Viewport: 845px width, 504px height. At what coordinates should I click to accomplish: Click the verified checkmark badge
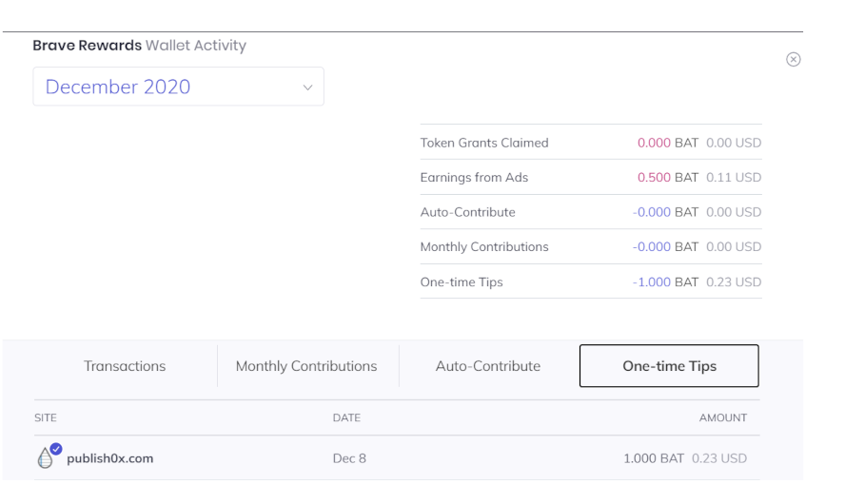point(56,449)
